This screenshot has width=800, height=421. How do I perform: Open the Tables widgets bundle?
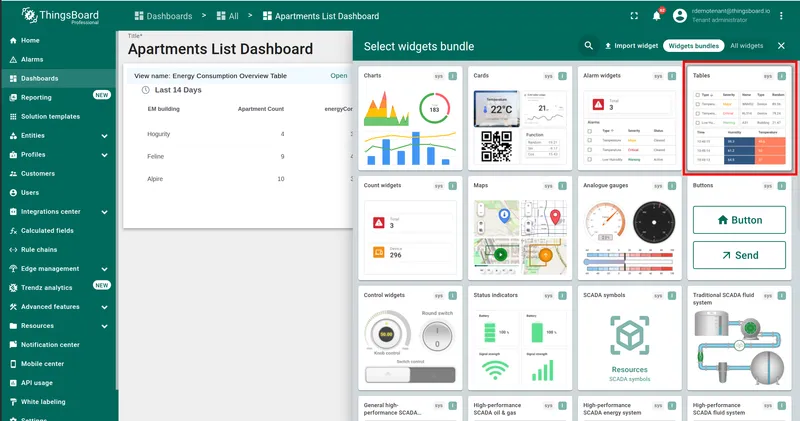739,118
